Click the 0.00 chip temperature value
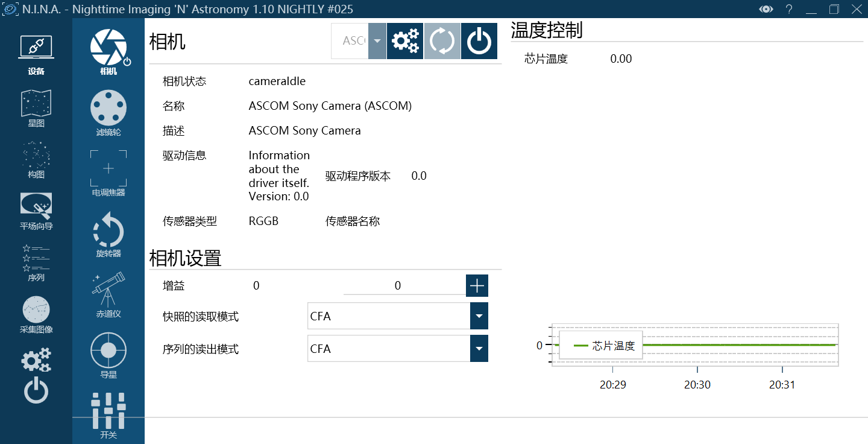Screen dimensions: 868x444 point(621,59)
